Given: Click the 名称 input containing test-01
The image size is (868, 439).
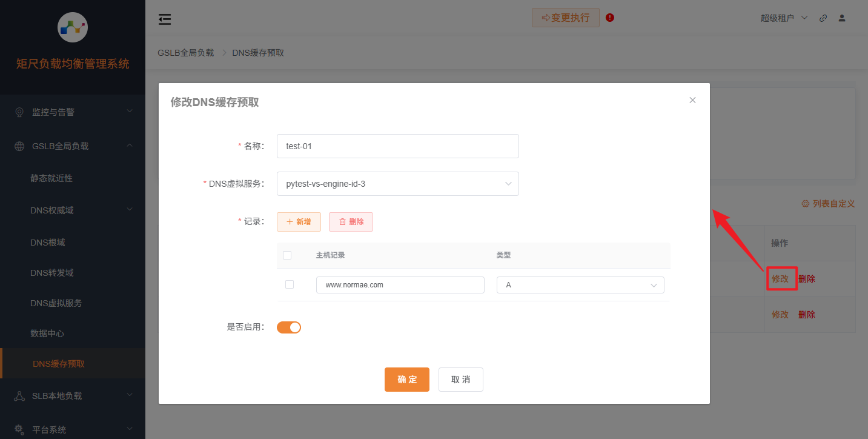Looking at the screenshot, I should (x=397, y=146).
